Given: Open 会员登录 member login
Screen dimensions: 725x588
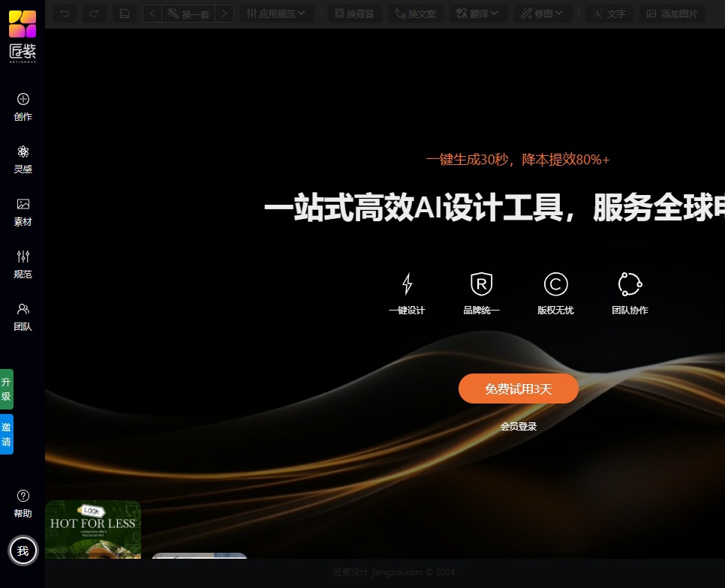Looking at the screenshot, I should point(519,426).
